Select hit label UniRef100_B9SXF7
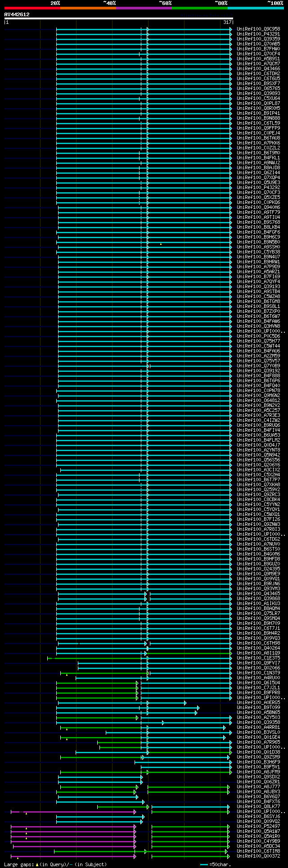The height and width of the screenshot is (868, 288). 258,83
